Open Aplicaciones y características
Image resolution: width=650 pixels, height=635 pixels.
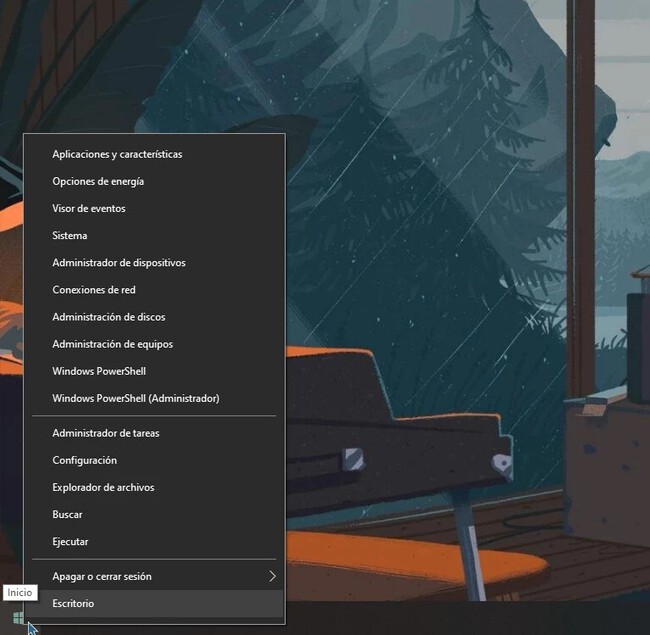(x=154, y=154)
